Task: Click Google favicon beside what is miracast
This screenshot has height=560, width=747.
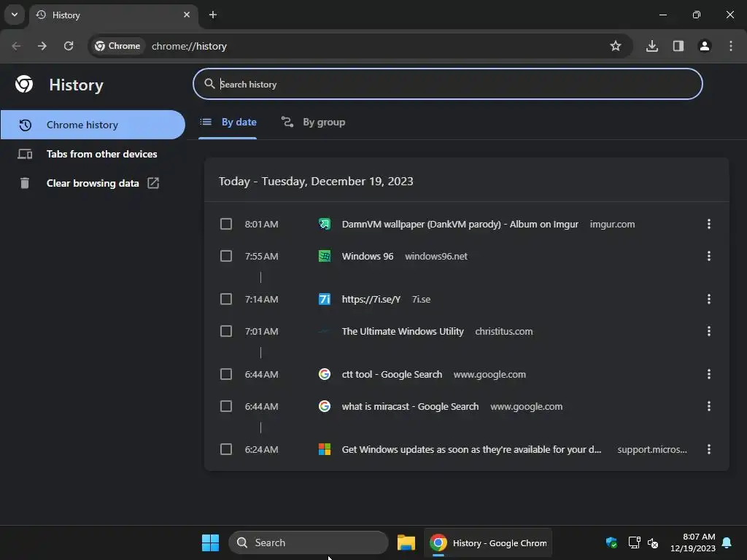Action: (325, 407)
